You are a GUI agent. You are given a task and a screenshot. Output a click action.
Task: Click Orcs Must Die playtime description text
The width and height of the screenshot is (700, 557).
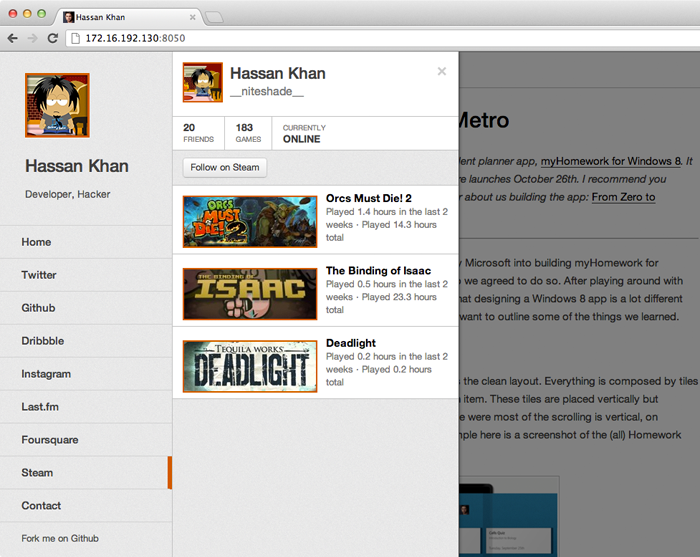coord(387,224)
